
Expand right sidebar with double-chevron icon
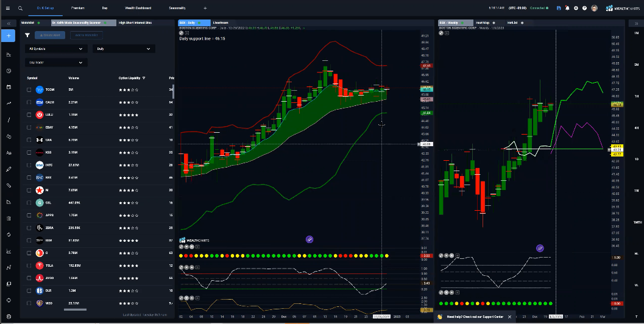pos(636,23)
